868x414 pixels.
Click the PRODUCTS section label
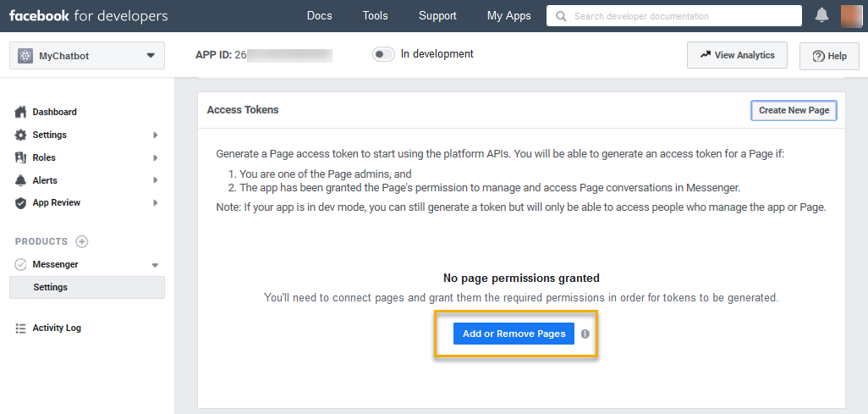pos(41,241)
